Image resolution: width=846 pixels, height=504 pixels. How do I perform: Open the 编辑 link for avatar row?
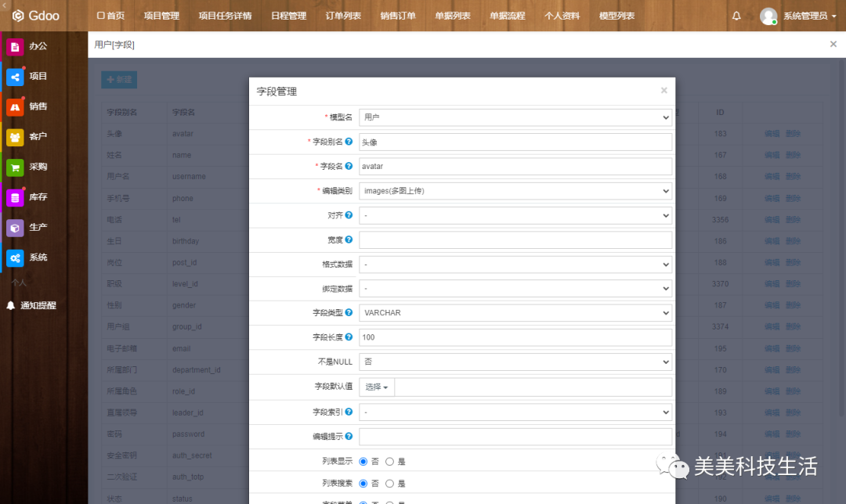[x=771, y=133]
